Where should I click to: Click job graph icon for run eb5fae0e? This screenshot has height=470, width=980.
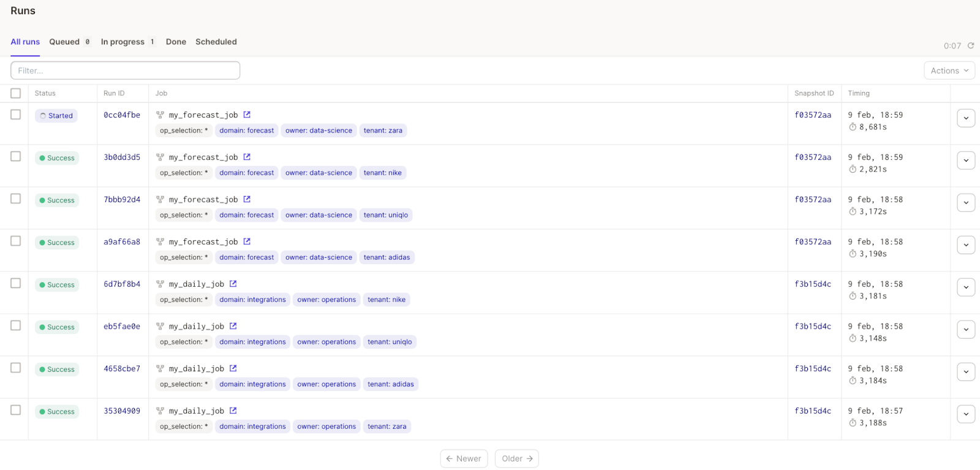pos(160,327)
